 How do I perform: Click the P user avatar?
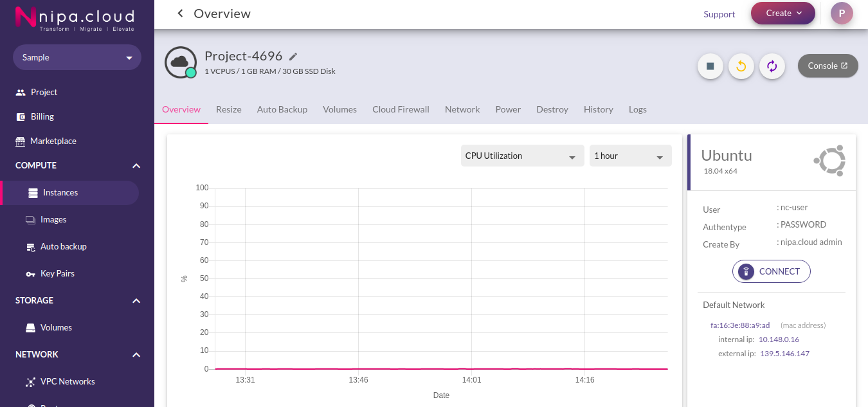click(x=842, y=13)
